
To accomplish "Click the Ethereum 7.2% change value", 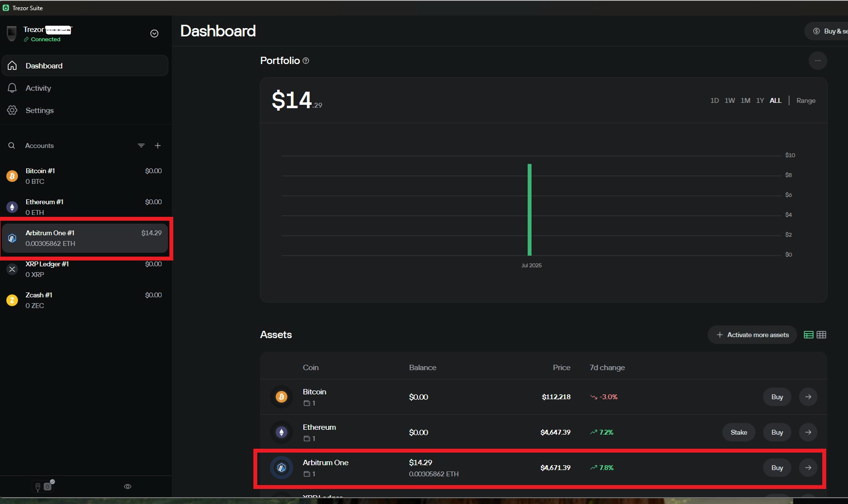I will click(x=602, y=432).
